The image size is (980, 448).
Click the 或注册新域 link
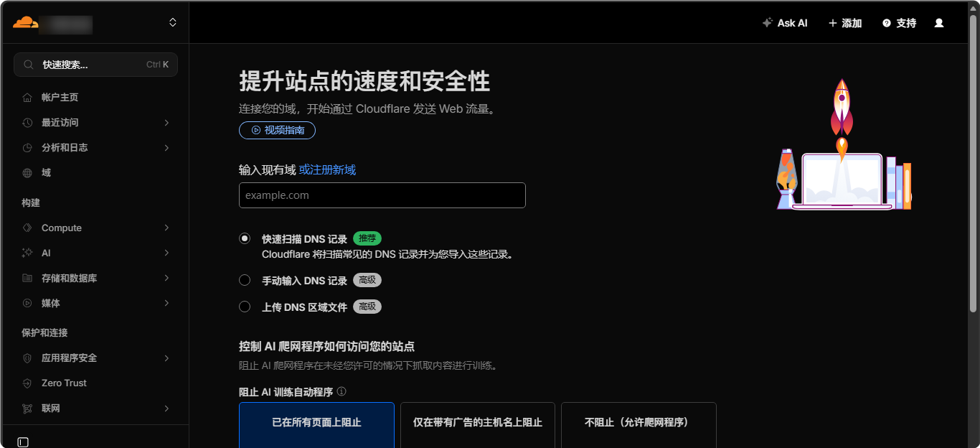(329, 169)
